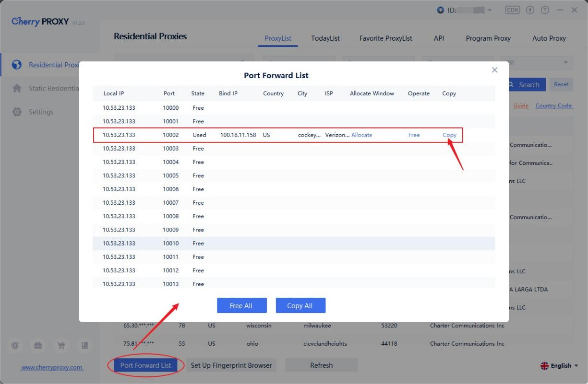
Task: Click the CDK redeem icon
Action: [x=513, y=10]
